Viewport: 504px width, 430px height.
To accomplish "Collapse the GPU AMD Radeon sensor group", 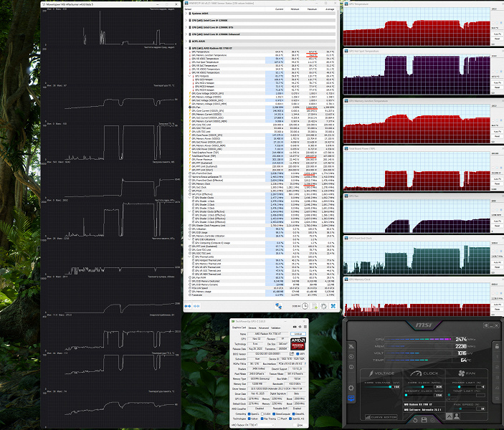I will (x=186, y=48).
